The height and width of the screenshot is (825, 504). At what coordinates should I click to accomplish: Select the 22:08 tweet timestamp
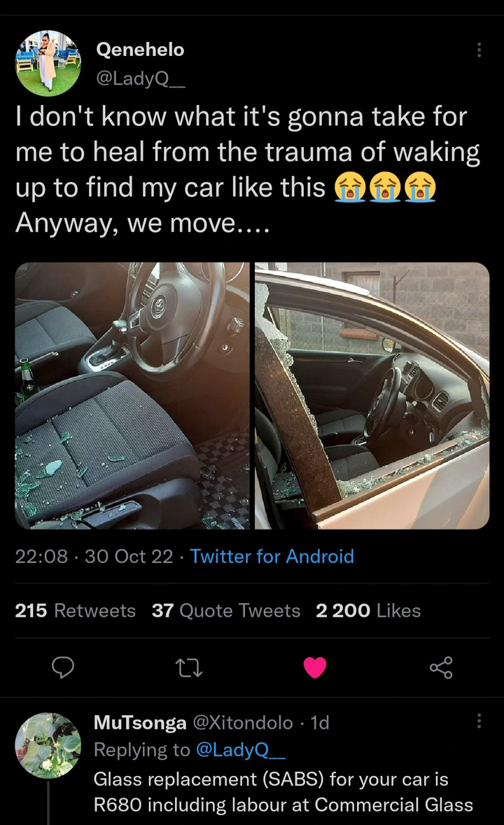41,556
